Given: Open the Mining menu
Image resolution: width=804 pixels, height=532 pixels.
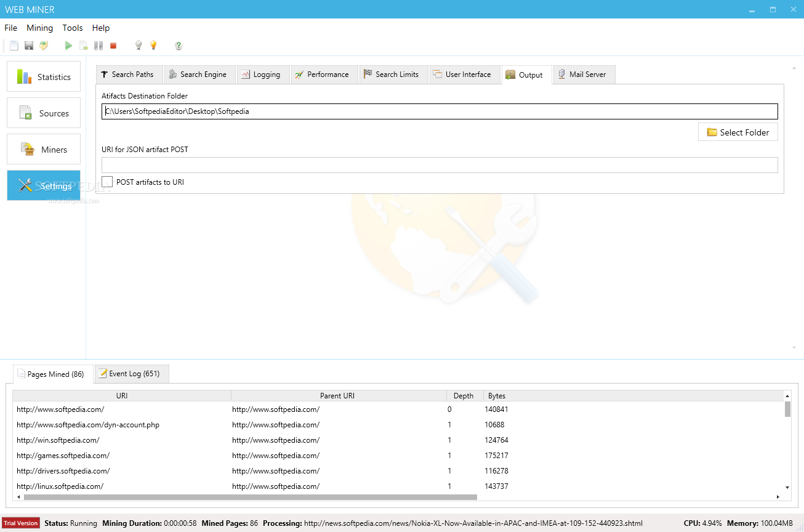Looking at the screenshot, I should (39, 28).
